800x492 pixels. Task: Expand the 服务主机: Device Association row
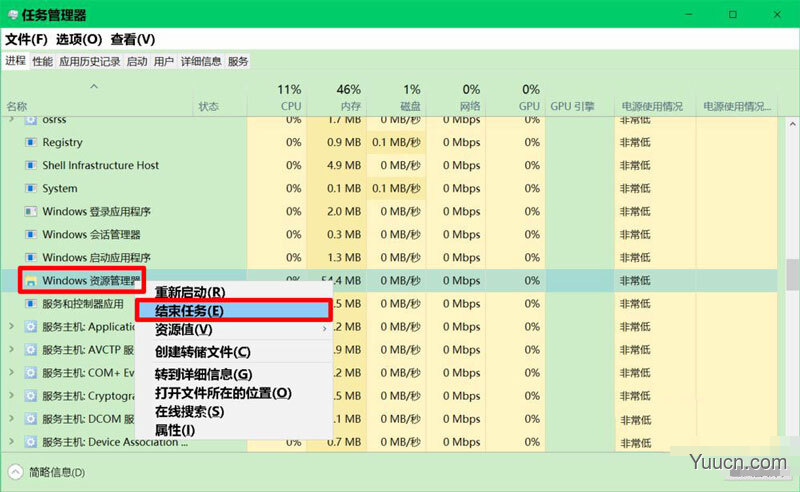11,441
